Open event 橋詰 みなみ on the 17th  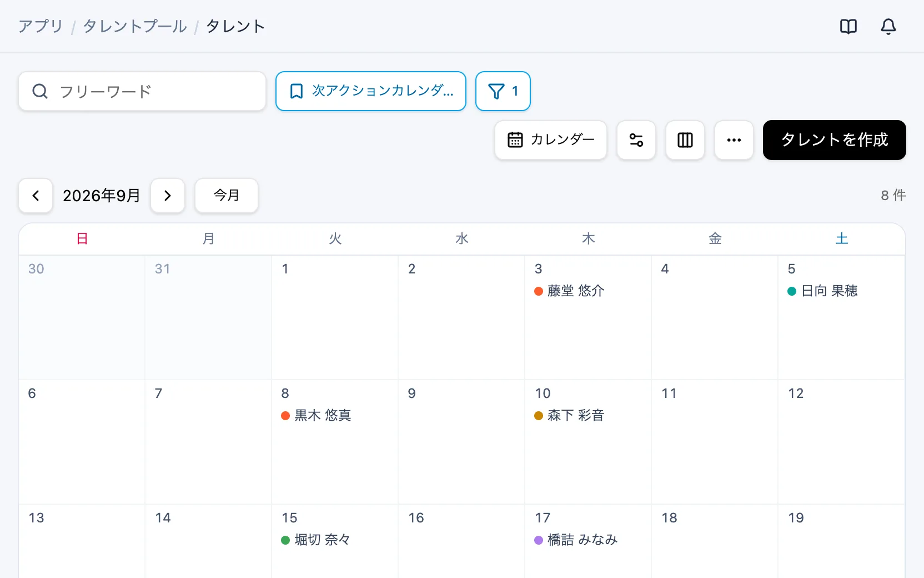(x=576, y=540)
